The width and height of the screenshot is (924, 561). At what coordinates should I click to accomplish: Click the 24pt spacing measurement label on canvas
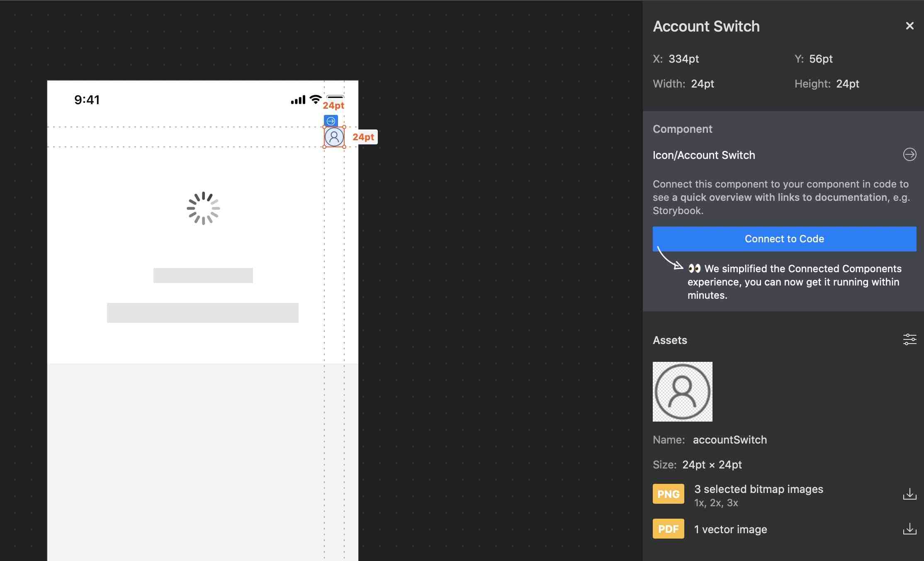click(364, 137)
